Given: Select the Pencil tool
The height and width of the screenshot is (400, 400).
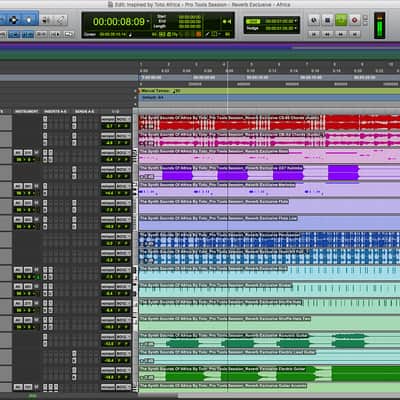Looking at the screenshot, I should tap(60, 20).
